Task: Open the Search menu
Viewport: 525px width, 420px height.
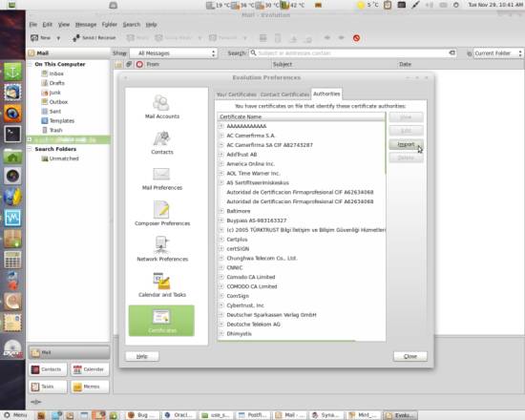Action: click(132, 25)
